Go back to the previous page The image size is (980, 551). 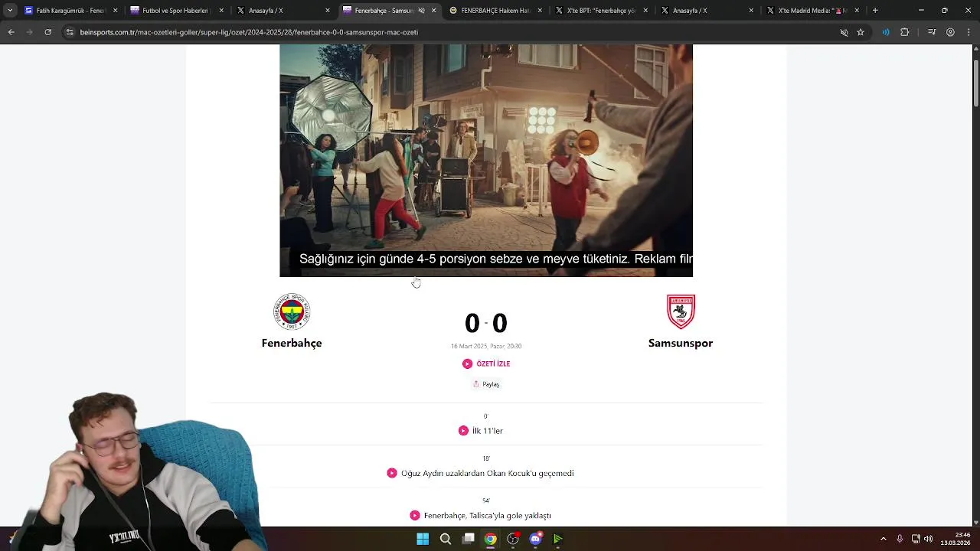(x=11, y=32)
